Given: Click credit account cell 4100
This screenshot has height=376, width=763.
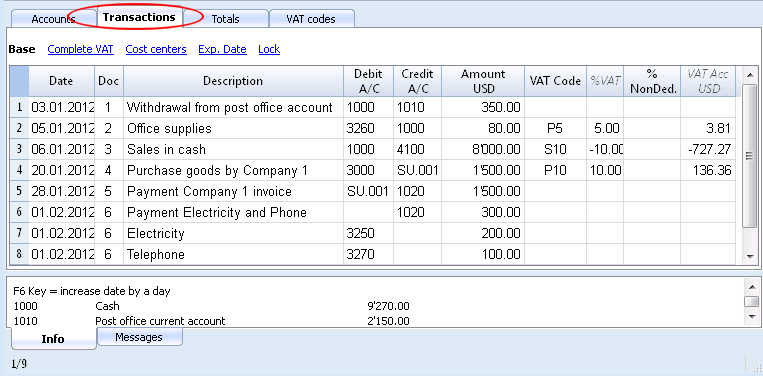Looking at the screenshot, I should coord(418,149).
